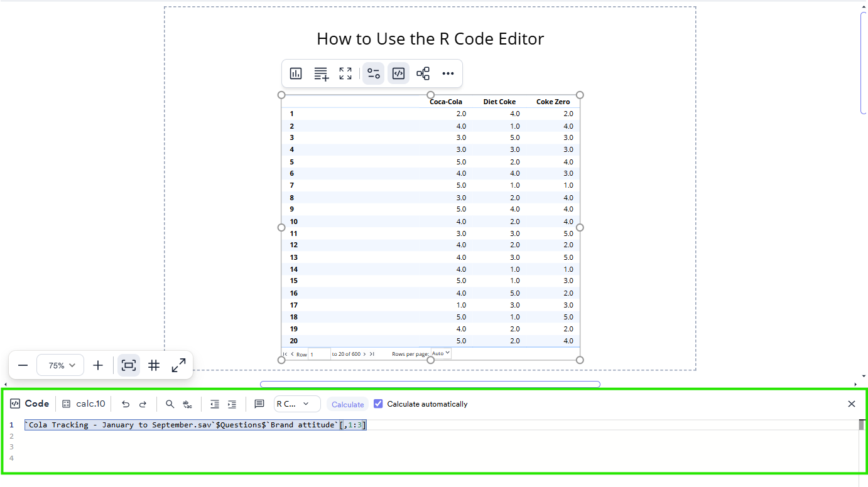
Task: Click the Coca-Cola column header
Action: [446, 102]
